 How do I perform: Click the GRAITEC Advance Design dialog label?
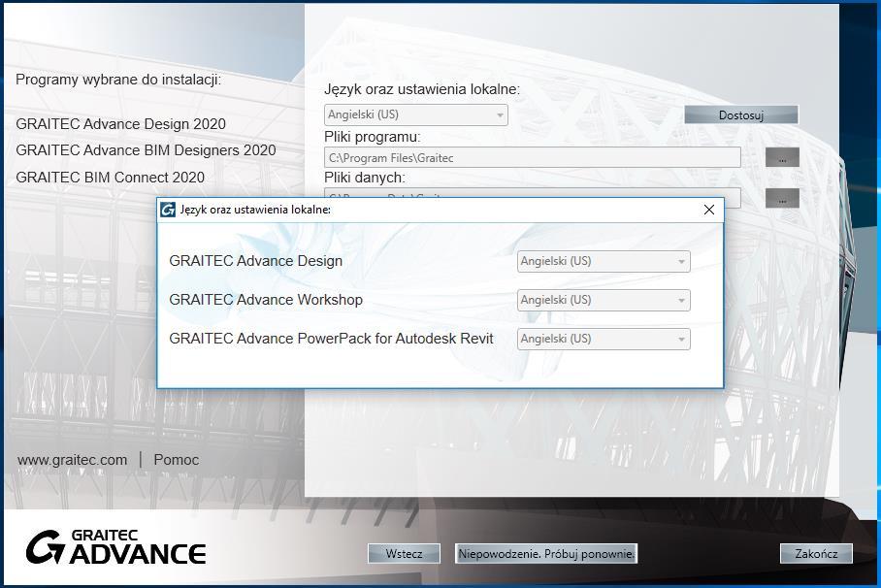255,261
